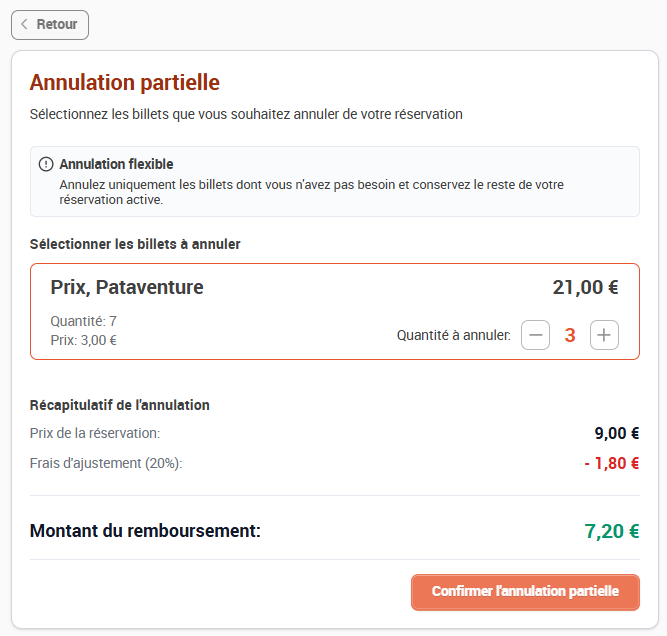This screenshot has width=667, height=636.
Task: Click the 9,00 € reservation price
Action: pos(617,433)
